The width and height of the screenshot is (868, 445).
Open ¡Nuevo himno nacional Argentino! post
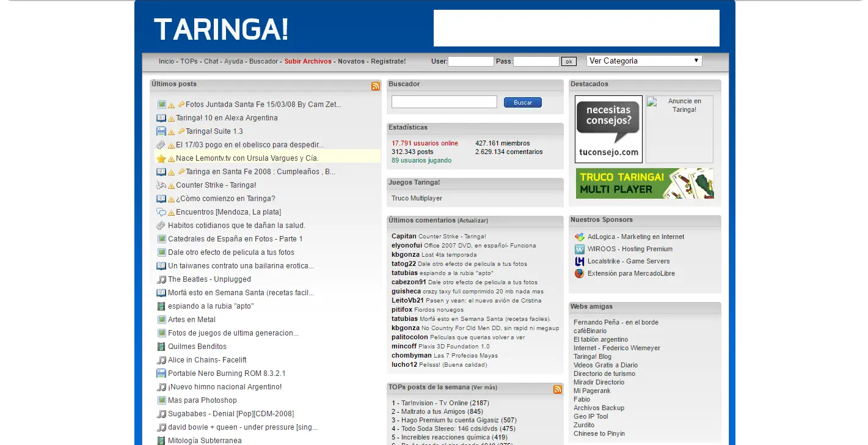(x=225, y=387)
